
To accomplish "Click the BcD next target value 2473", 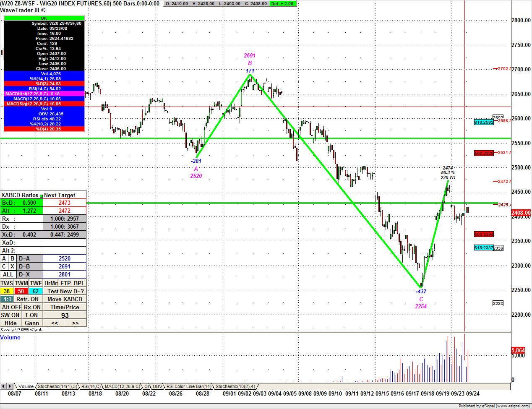I will point(65,203).
